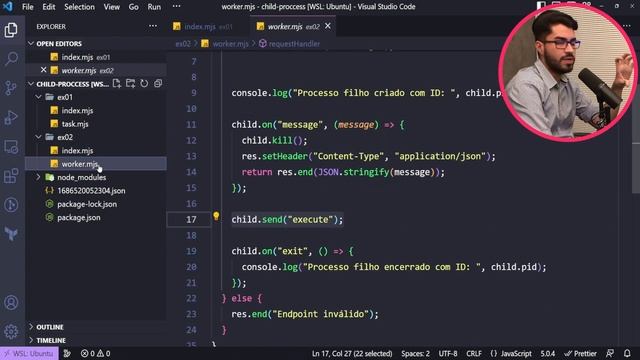640x360 pixels.
Task: Click the feedback icon in status bar
Action: pyautogui.click(x=610, y=353)
